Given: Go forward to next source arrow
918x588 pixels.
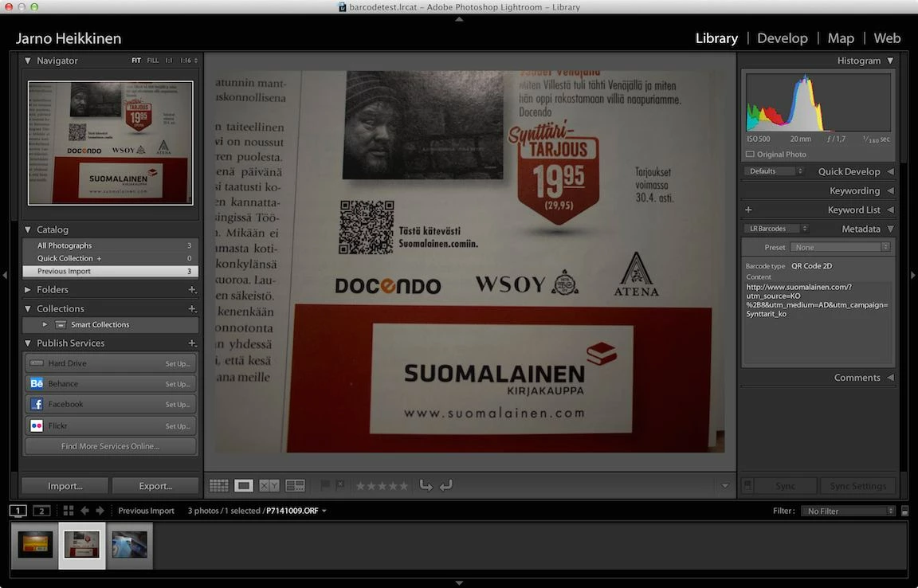Looking at the screenshot, I should point(100,511).
